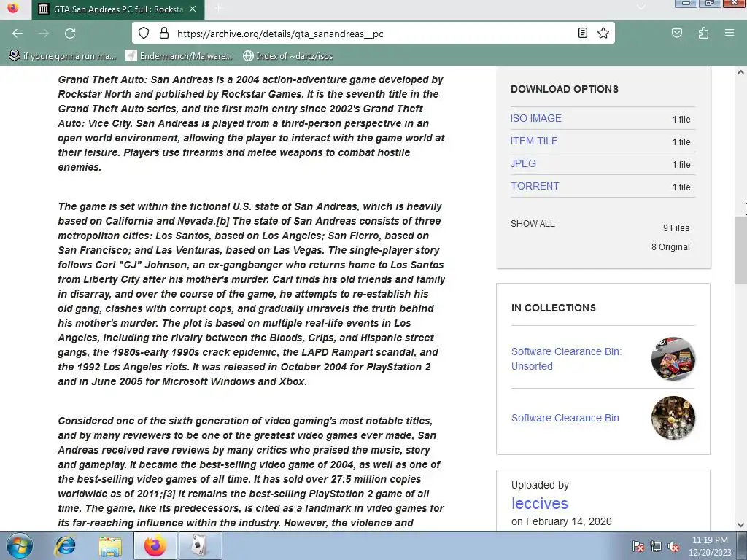View site security padlock info

tap(164, 34)
